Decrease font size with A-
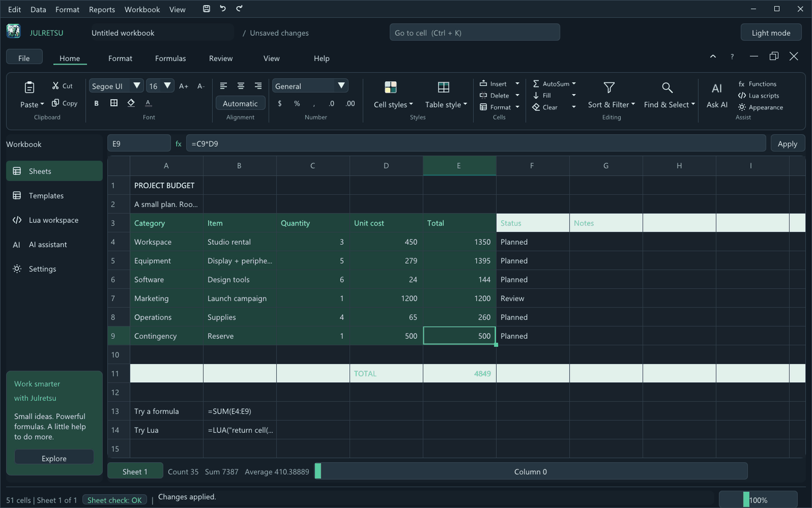The width and height of the screenshot is (812, 508). pyautogui.click(x=201, y=86)
